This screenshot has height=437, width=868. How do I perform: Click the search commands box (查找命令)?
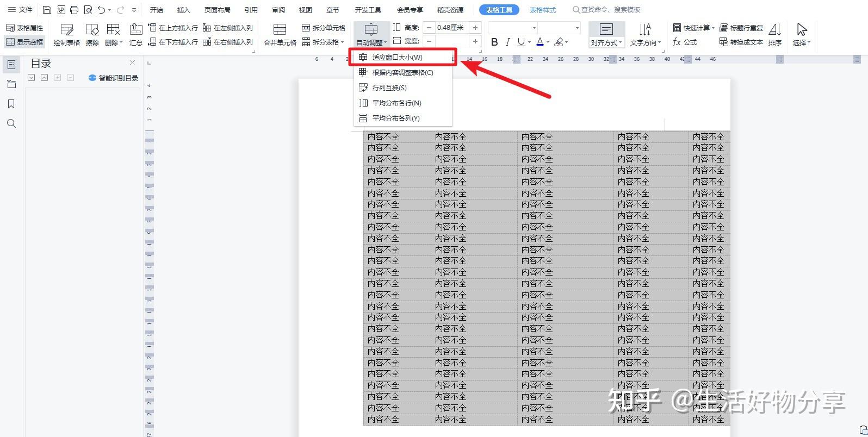tap(606, 10)
